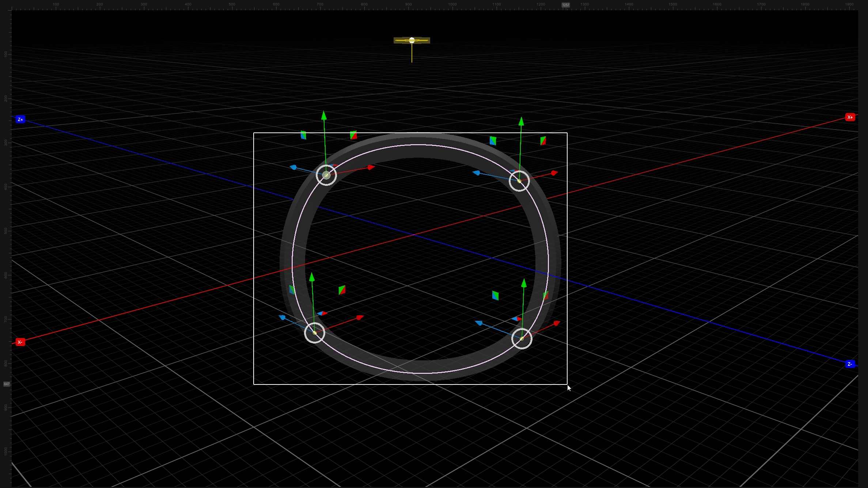Click the Z- axis label
The height and width of the screenshot is (488, 868).
click(x=850, y=364)
